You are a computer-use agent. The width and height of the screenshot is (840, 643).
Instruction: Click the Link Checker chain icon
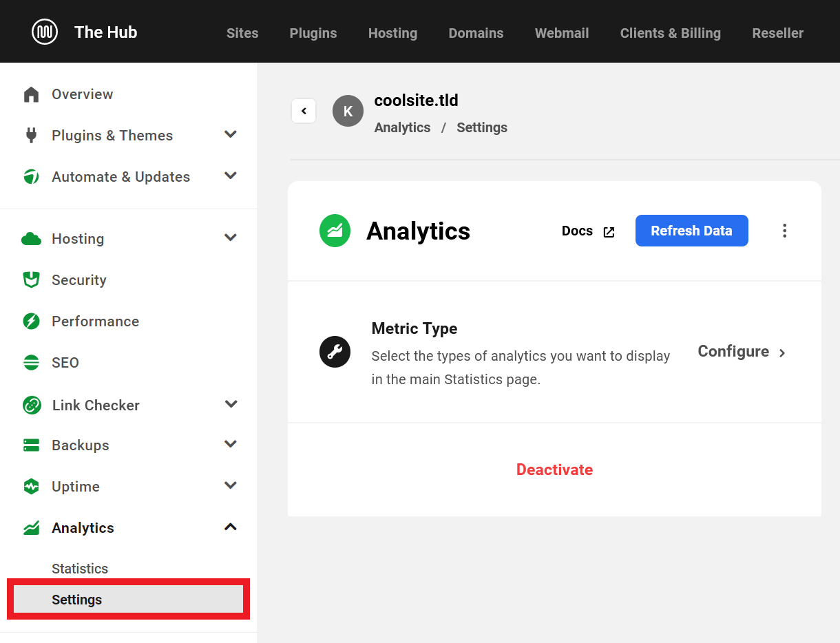pos(32,405)
